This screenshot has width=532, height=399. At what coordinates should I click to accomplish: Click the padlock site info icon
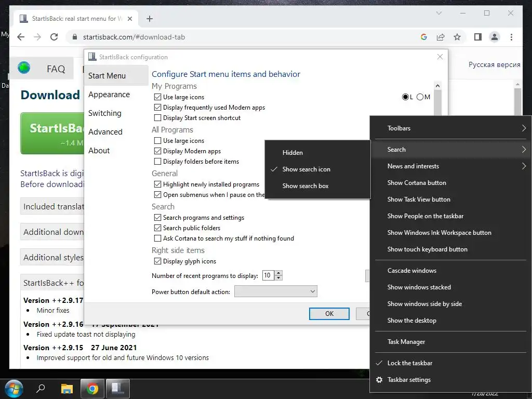75,37
